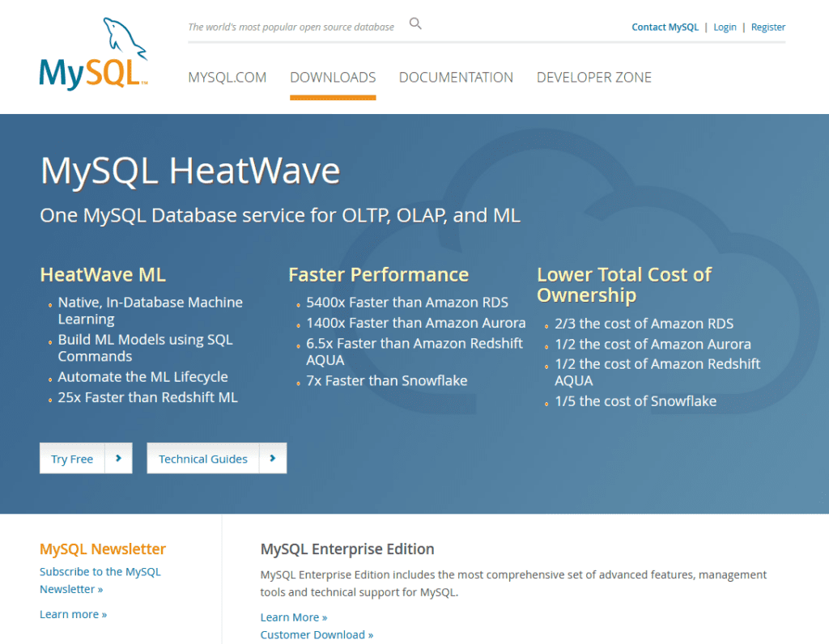829x644 pixels.
Task: Click the 'One MySQL Database service' subtitle
Action: pos(280,215)
